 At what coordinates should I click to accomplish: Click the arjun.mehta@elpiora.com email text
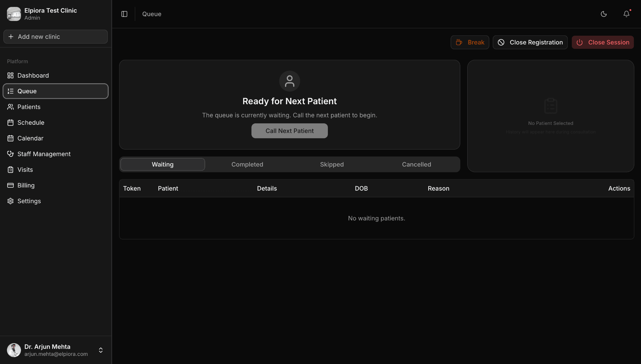(x=56, y=354)
